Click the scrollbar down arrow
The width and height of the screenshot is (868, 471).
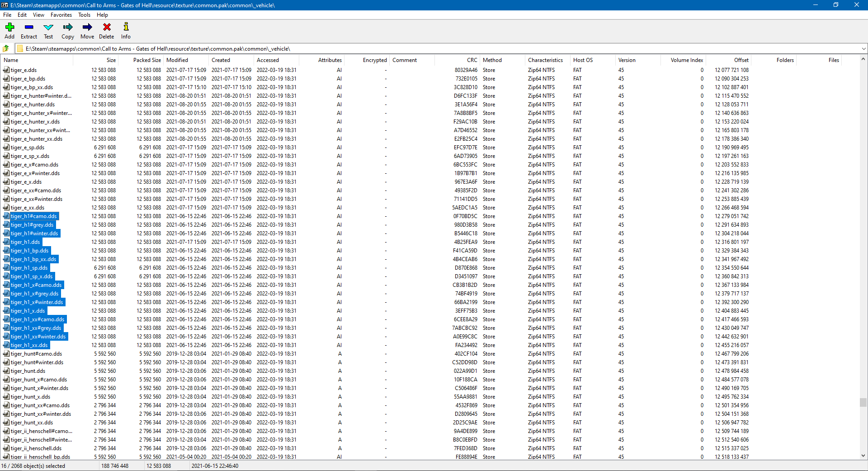(863, 456)
